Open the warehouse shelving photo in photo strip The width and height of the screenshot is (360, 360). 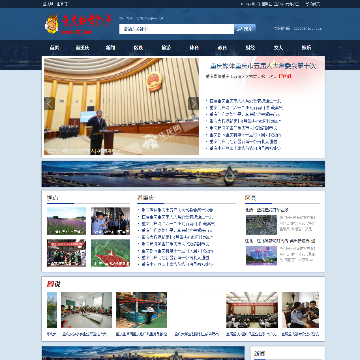(141, 310)
